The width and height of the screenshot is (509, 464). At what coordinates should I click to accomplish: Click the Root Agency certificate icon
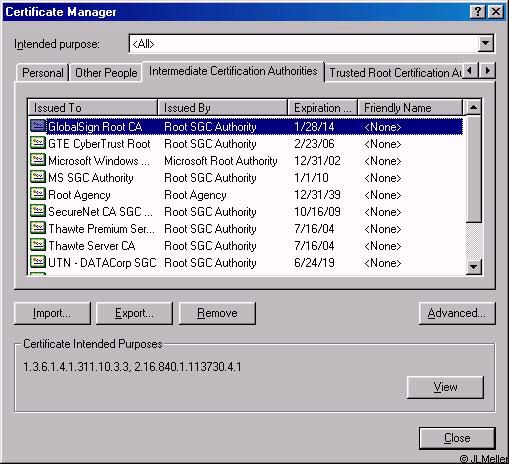tap(38, 194)
